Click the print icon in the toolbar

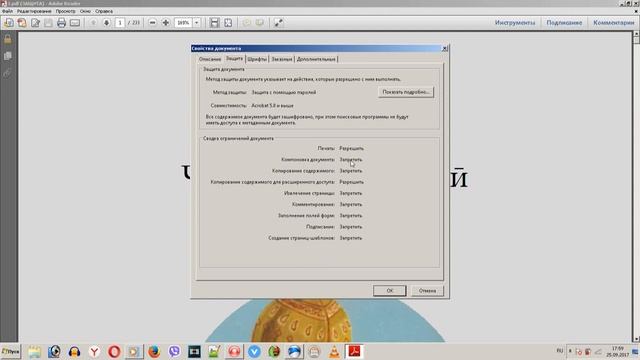coord(61,23)
